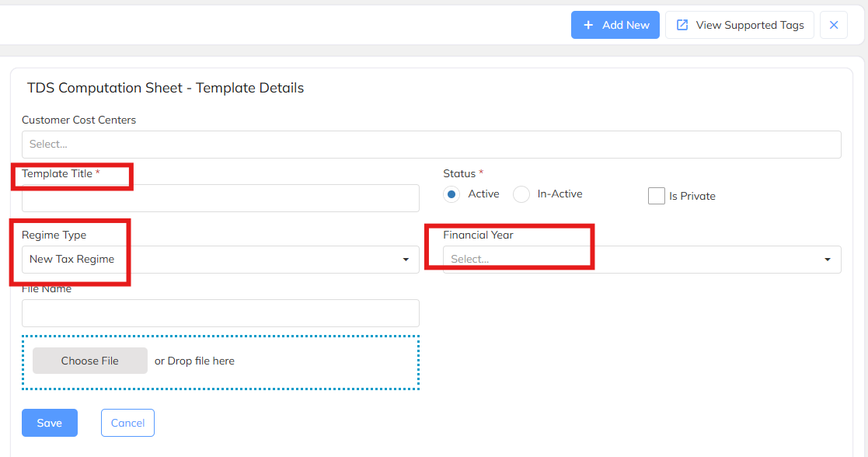The height and width of the screenshot is (457, 868).
Task: Click the New Tax Regime selected value
Action: point(72,260)
